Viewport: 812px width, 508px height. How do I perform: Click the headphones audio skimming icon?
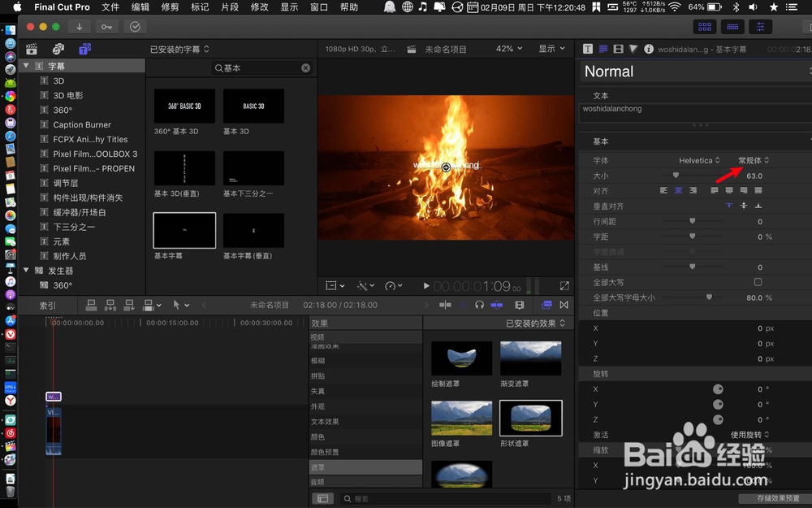click(x=479, y=305)
